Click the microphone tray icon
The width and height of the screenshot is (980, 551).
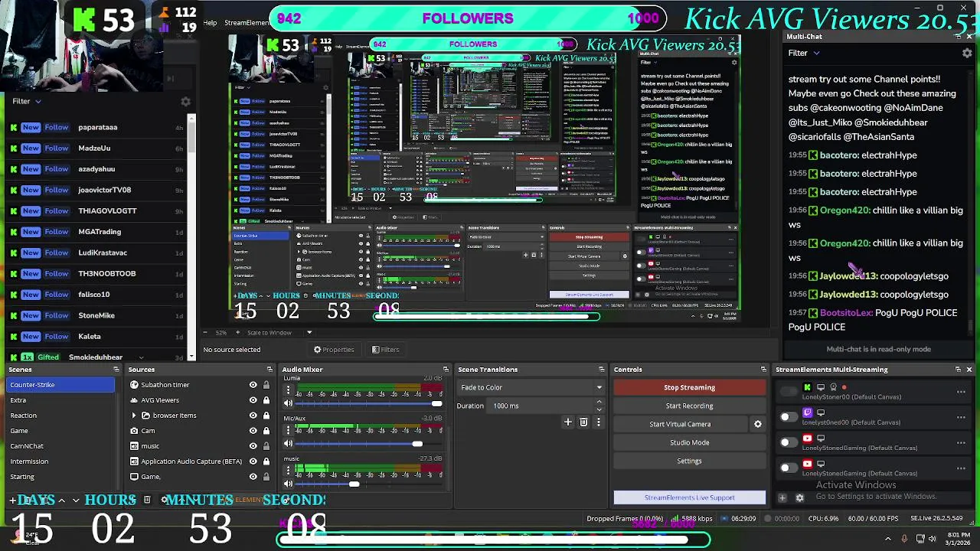pos(904,539)
